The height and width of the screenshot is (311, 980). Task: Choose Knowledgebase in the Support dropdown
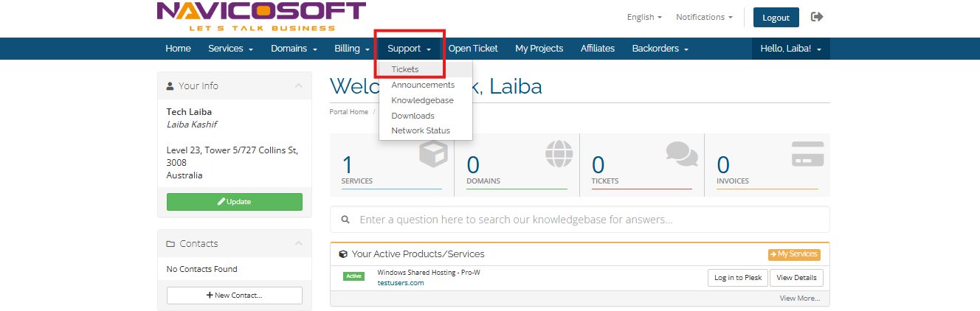[x=422, y=100]
